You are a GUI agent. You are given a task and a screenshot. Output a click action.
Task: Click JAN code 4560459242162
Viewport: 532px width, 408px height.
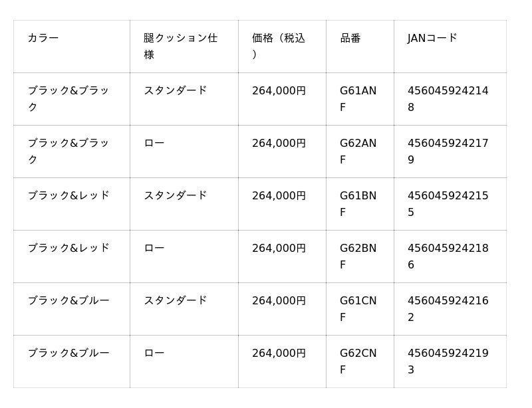tap(448, 309)
